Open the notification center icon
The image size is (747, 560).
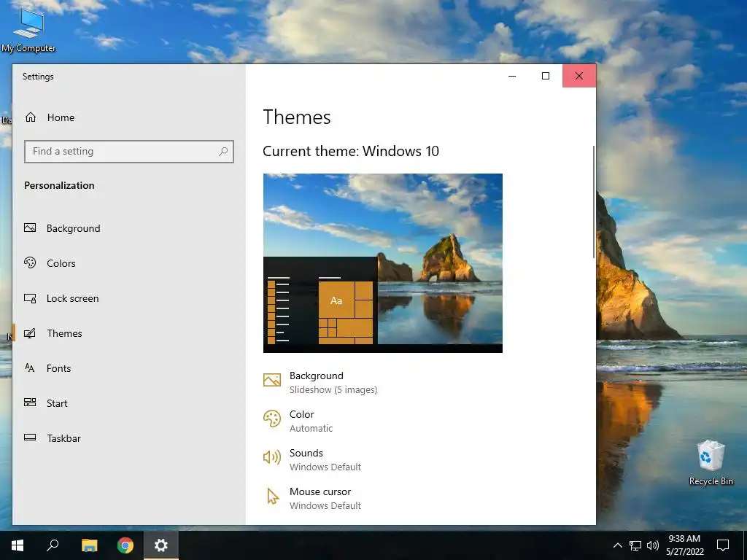[x=723, y=545]
